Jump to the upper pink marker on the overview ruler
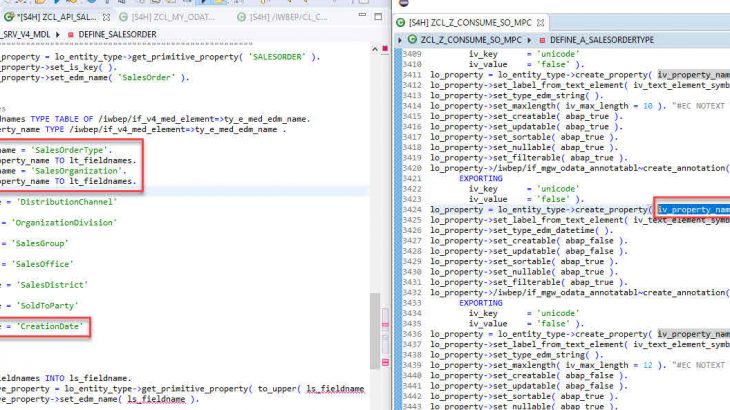Viewport: 730px width, 410px height. coord(385,325)
